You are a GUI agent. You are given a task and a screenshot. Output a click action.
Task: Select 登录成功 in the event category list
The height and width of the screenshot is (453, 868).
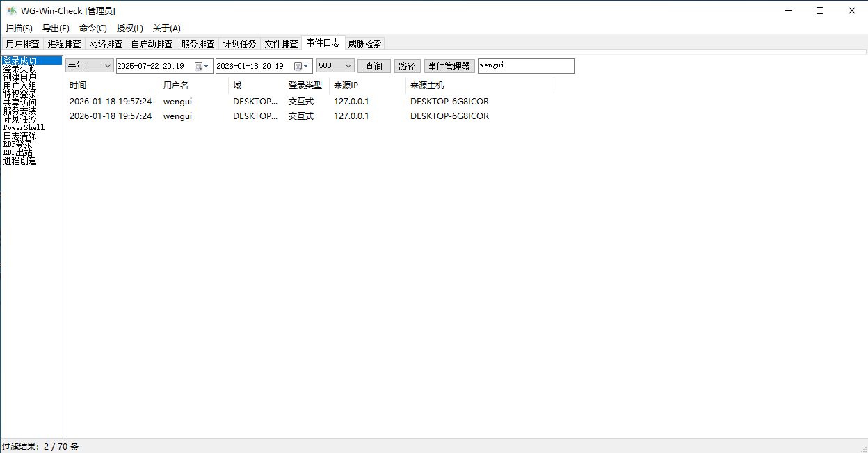(x=19, y=61)
